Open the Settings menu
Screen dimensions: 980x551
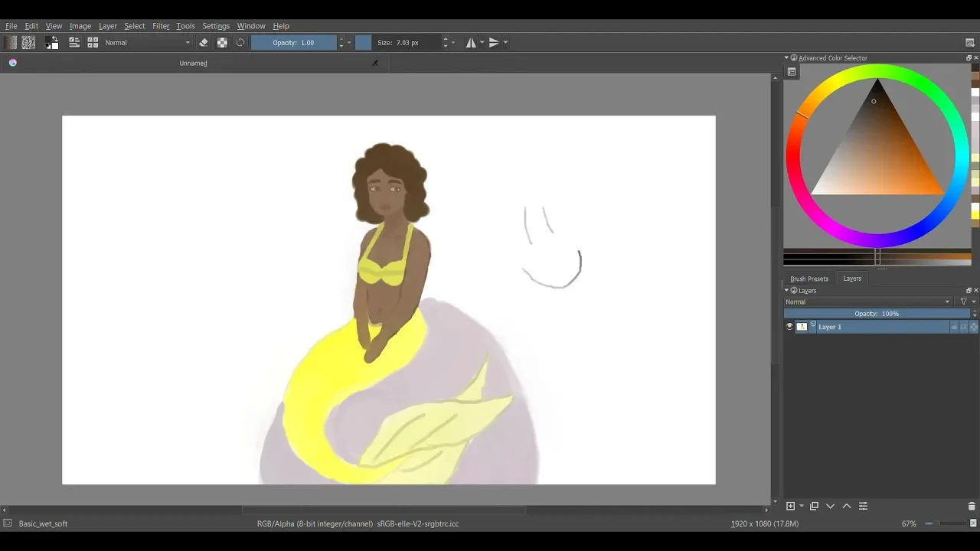click(216, 26)
